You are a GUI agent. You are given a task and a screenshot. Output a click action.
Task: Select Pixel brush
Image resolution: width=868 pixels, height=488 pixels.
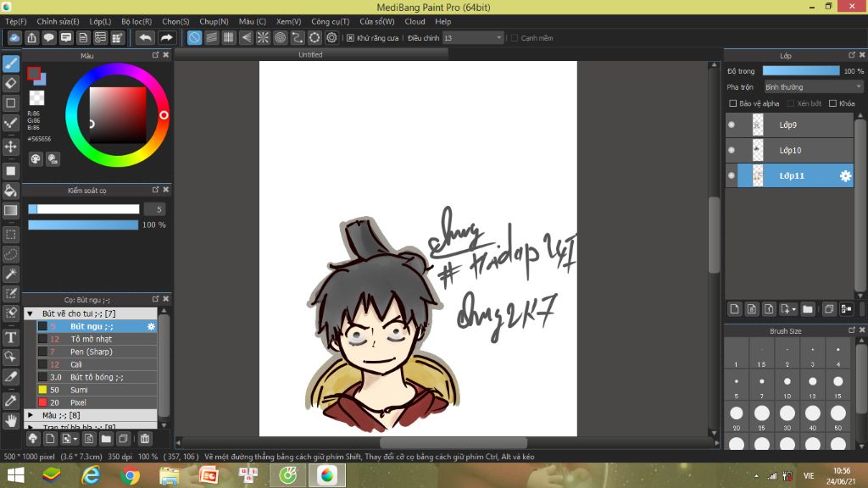pyautogui.click(x=97, y=402)
